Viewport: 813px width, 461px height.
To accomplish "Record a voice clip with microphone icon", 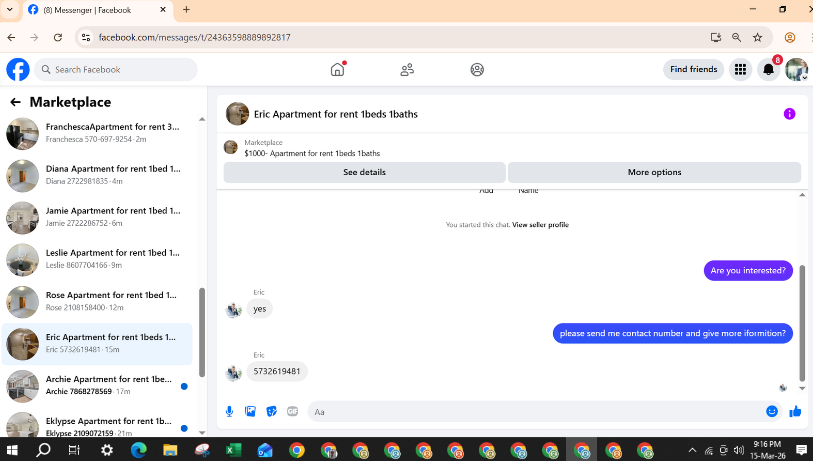I will pyautogui.click(x=229, y=412).
